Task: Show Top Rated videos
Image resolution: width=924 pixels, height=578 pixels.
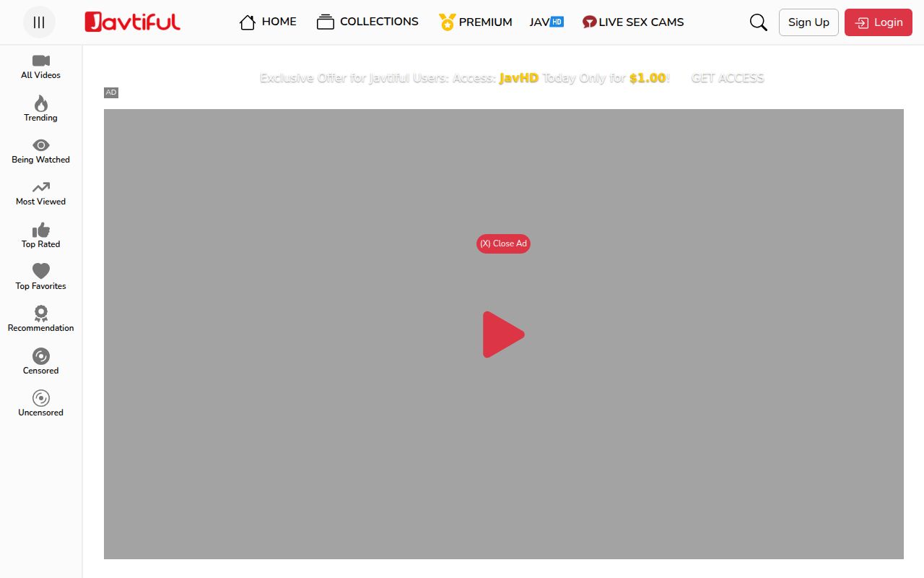Action: click(x=40, y=235)
